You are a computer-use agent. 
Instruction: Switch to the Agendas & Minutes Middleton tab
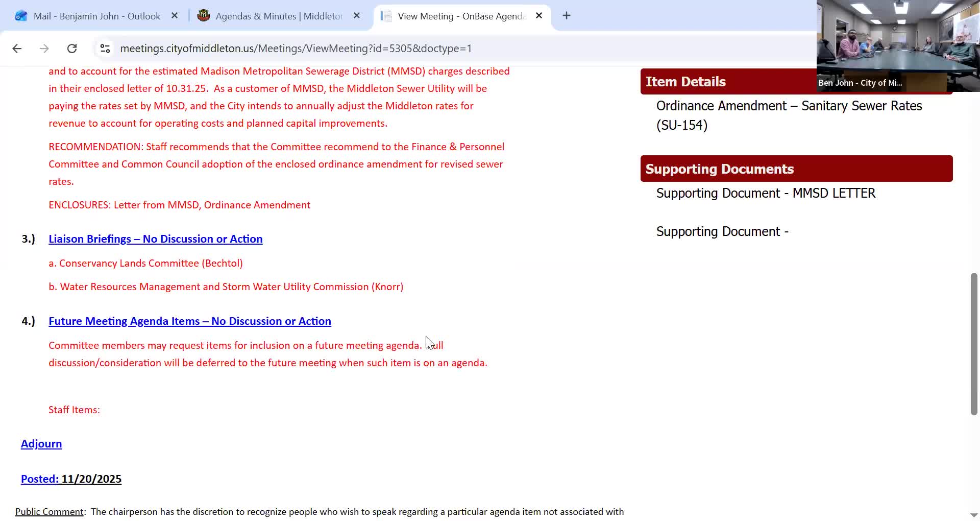(x=279, y=16)
